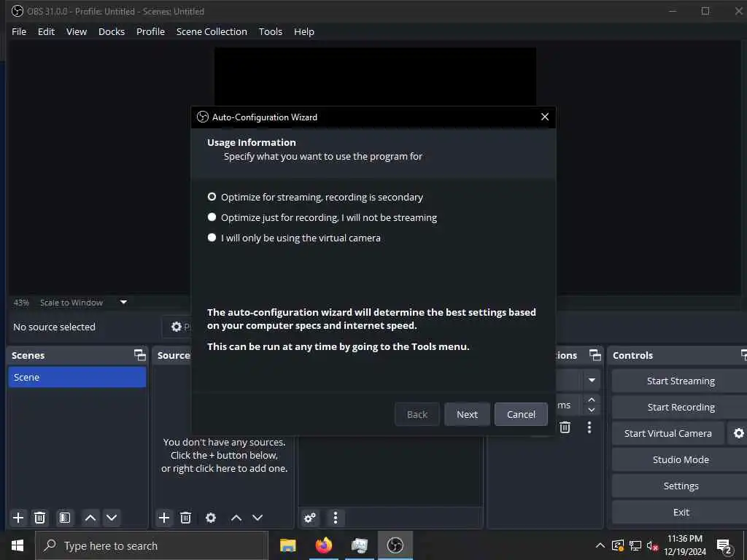Open the Profile menu
The height and width of the screenshot is (560, 747).
click(x=150, y=31)
